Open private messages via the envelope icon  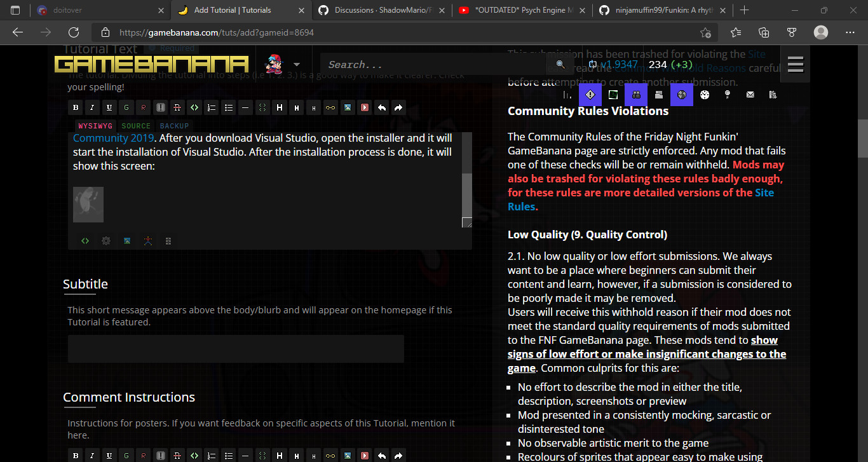[x=750, y=94]
